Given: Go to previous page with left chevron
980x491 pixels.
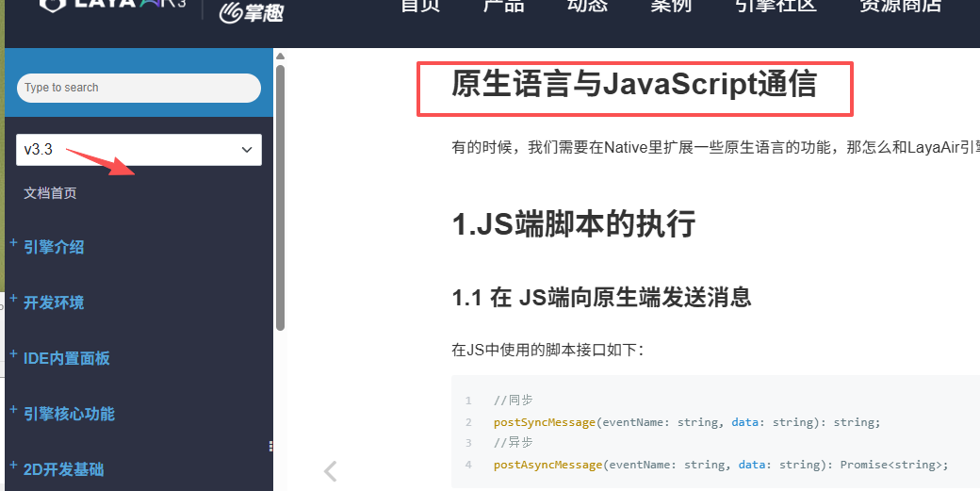Looking at the screenshot, I should coord(330,471).
